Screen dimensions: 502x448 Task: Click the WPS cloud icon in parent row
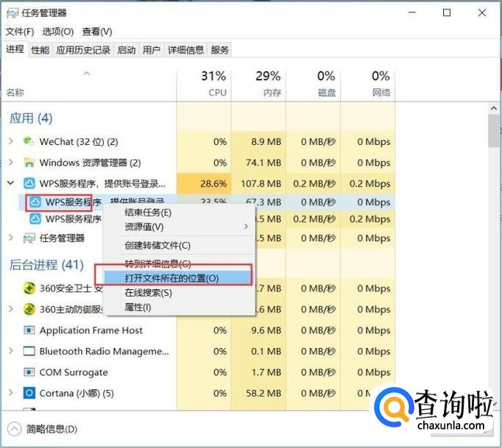[29, 183]
